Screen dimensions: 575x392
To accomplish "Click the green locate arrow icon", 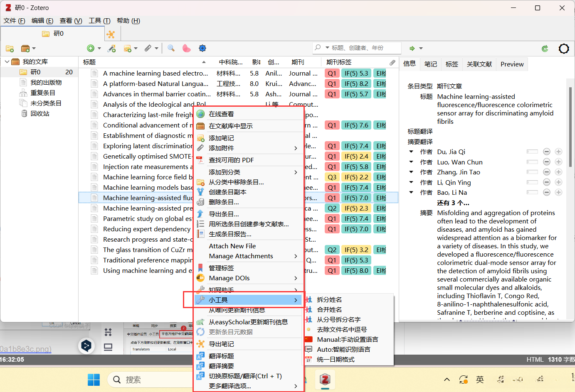I will [x=412, y=48].
